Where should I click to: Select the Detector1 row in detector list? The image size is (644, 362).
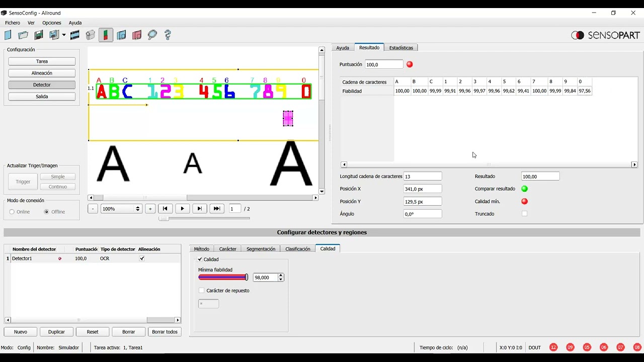pyautogui.click(x=93, y=258)
